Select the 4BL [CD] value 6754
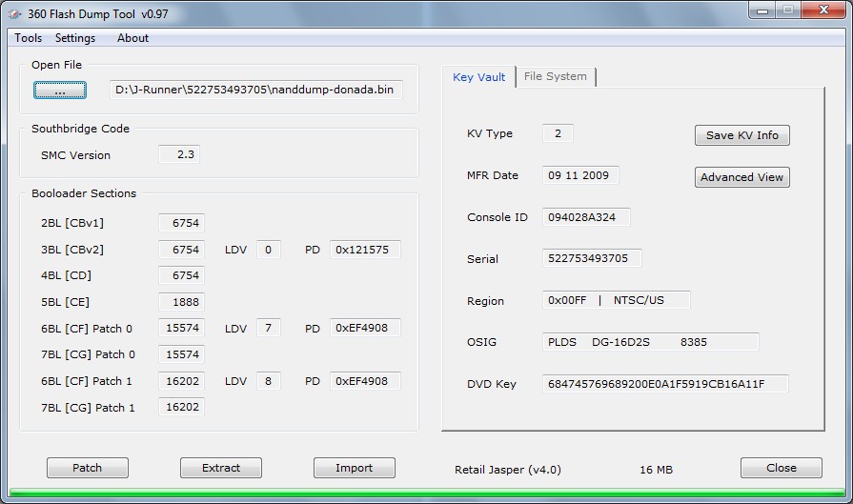This screenshot has height=504, width=853. pyautogui.click(x=182, y=275)
